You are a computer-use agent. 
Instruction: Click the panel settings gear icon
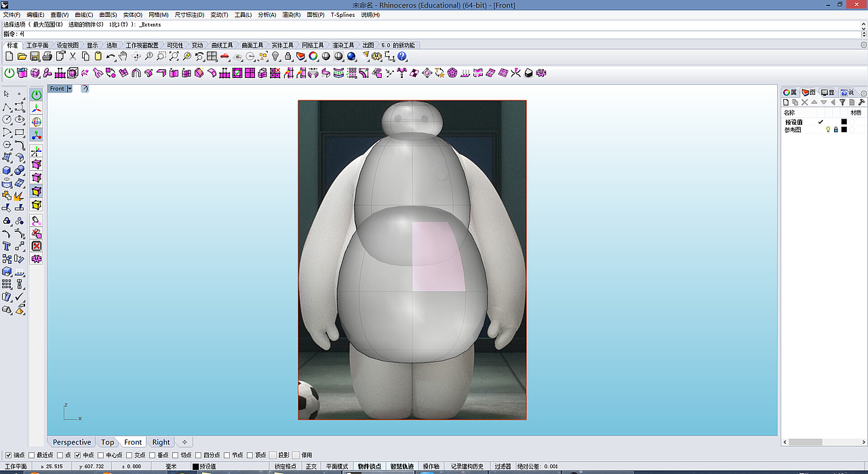tap(863, 94)
